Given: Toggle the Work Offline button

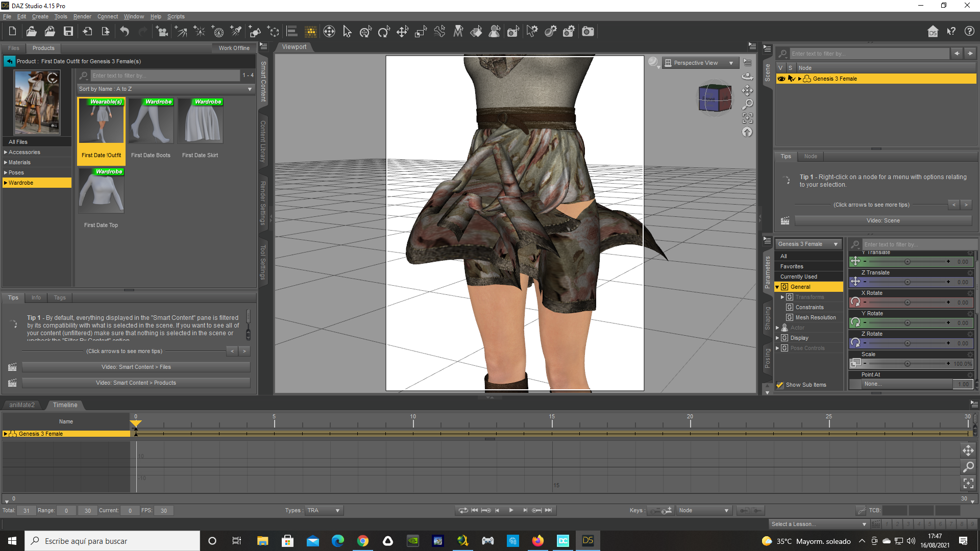Looking at the screenshot, I should click(234, 48).
